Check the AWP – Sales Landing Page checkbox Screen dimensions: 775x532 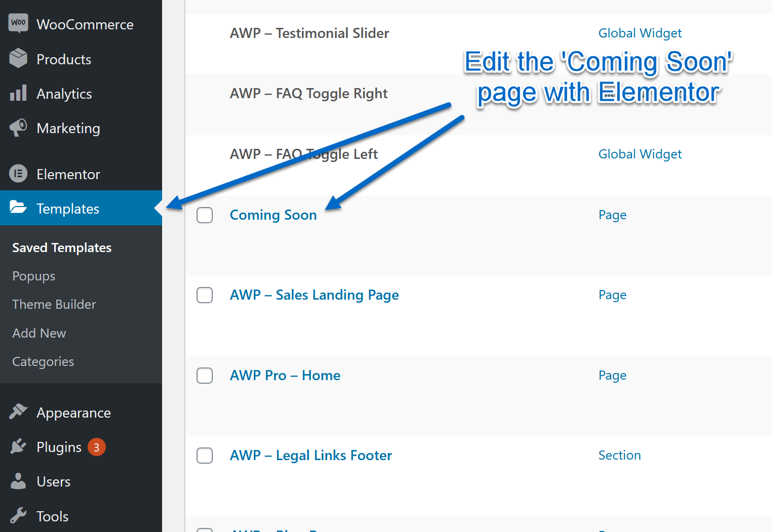(205, 295)
